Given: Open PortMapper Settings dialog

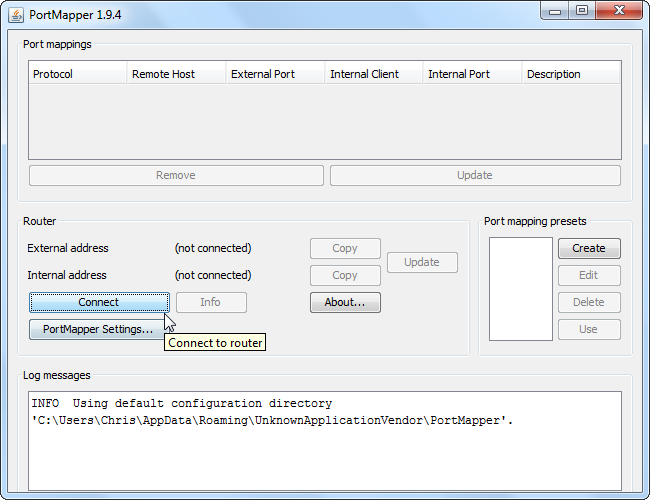Looking at the screenshot, I should [97, 329].
